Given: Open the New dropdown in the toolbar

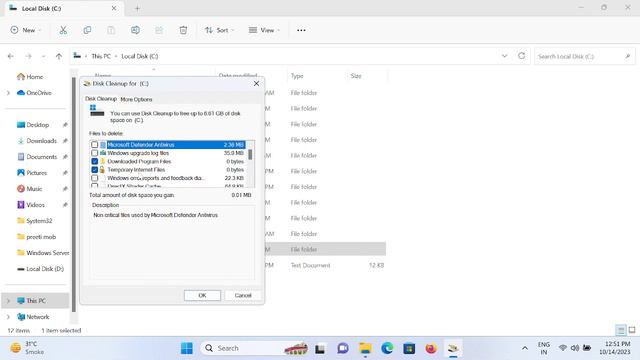Looking at the screenshot, I should [26, 30].
